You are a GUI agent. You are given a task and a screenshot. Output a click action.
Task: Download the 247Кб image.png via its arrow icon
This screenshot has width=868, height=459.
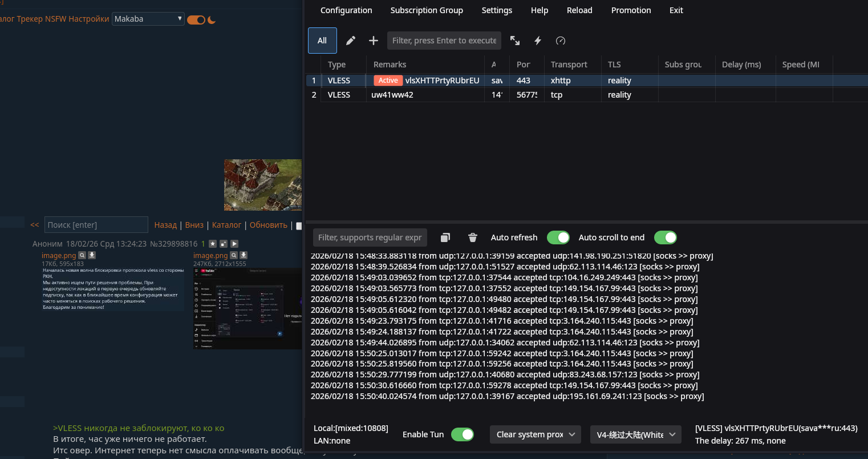(x=244, y=255)
